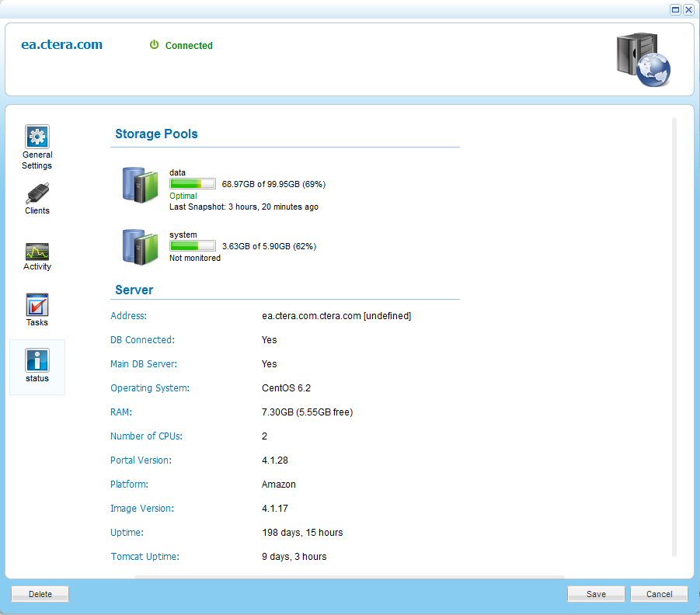Click the Delete button
700x615 pixels.
point(40,594)
